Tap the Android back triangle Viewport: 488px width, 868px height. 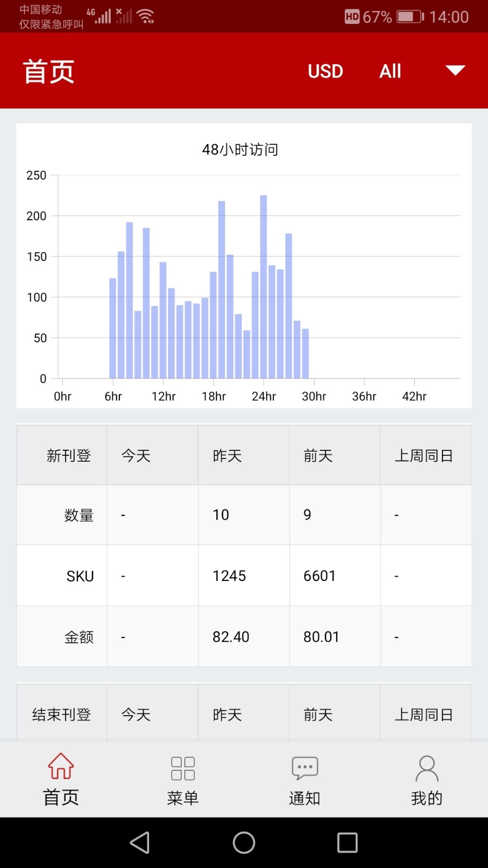(x=140, y=843)
